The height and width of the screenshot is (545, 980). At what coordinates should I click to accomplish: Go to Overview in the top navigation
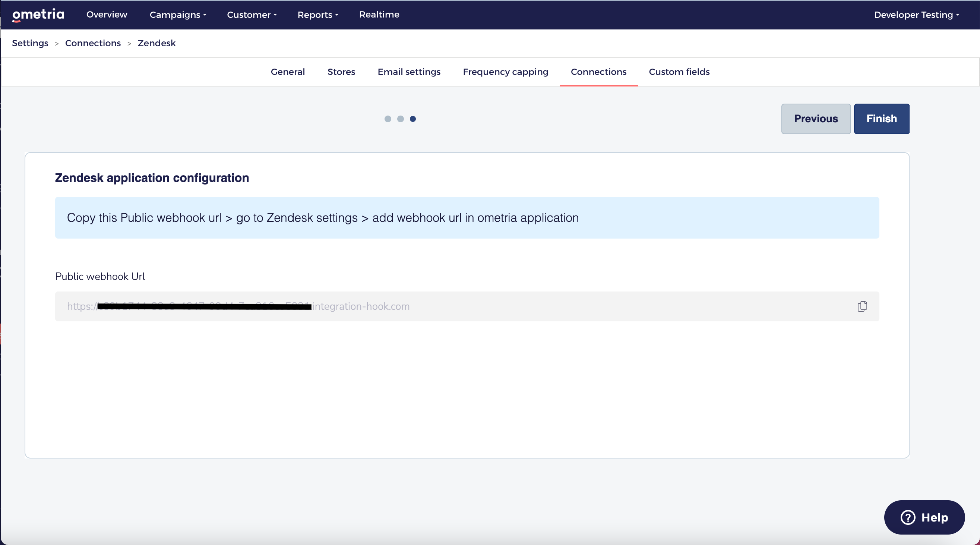107,15
